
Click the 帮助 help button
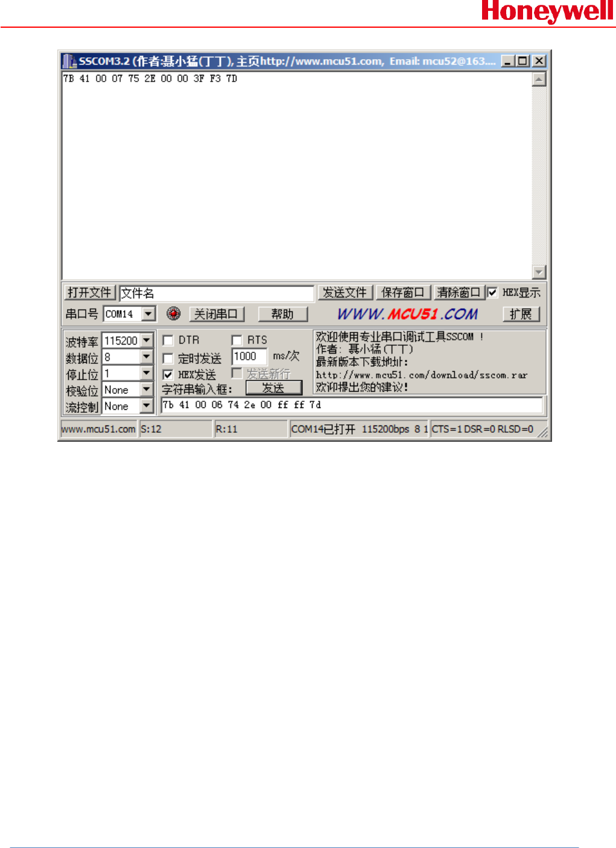(282, 314)
